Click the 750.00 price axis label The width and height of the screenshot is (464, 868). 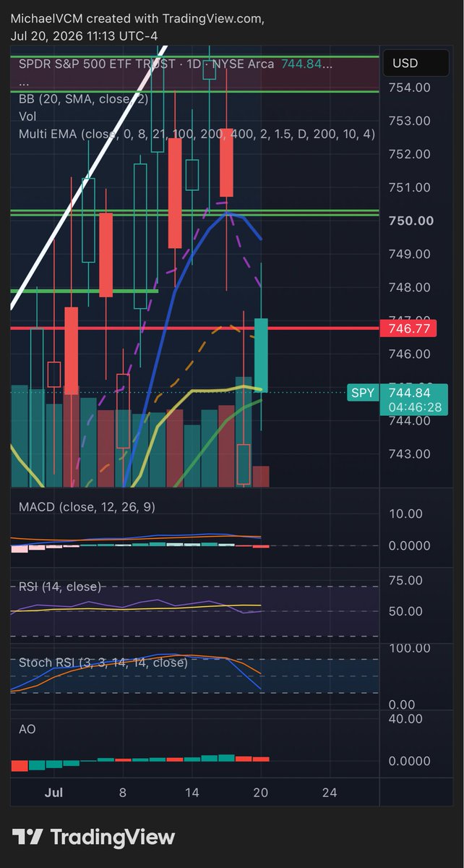pyautogui.click(x=410, y=221)
